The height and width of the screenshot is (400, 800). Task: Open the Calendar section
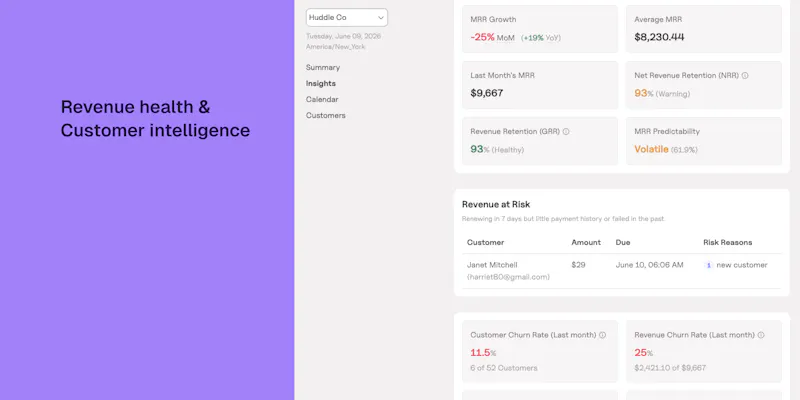(322, 99)
